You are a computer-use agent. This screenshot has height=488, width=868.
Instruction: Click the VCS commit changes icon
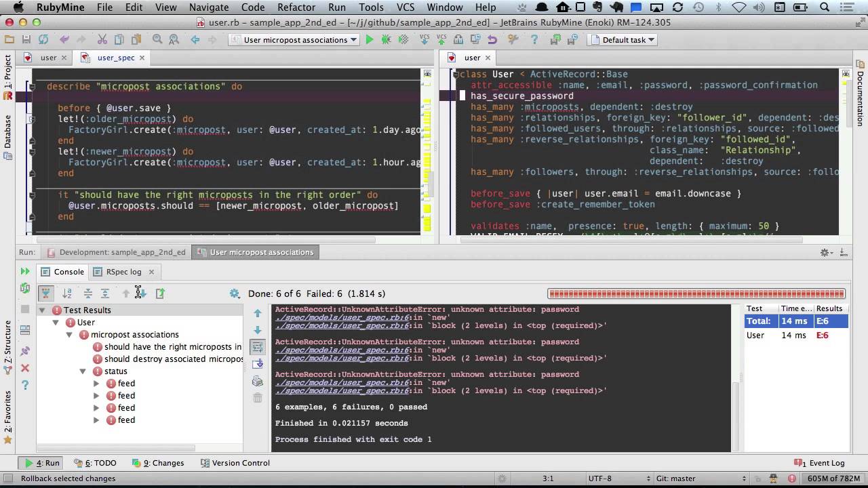point(441,39)
